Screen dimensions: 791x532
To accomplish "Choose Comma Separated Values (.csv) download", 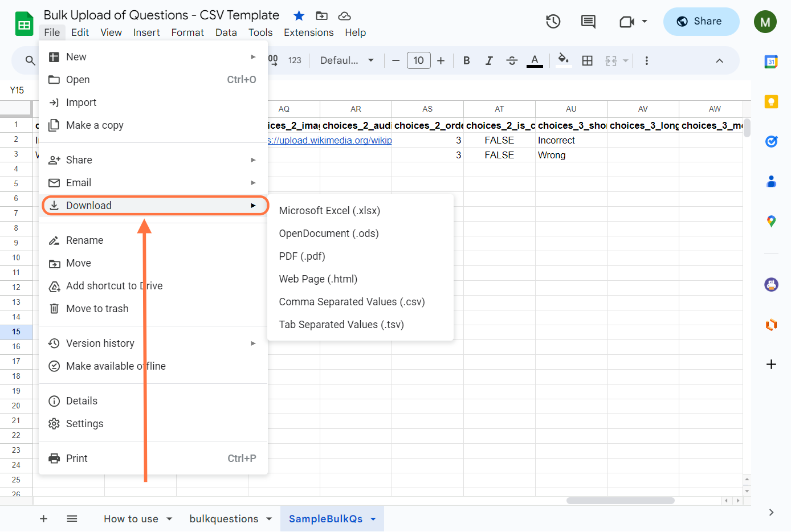I will (x=352, y=302).
